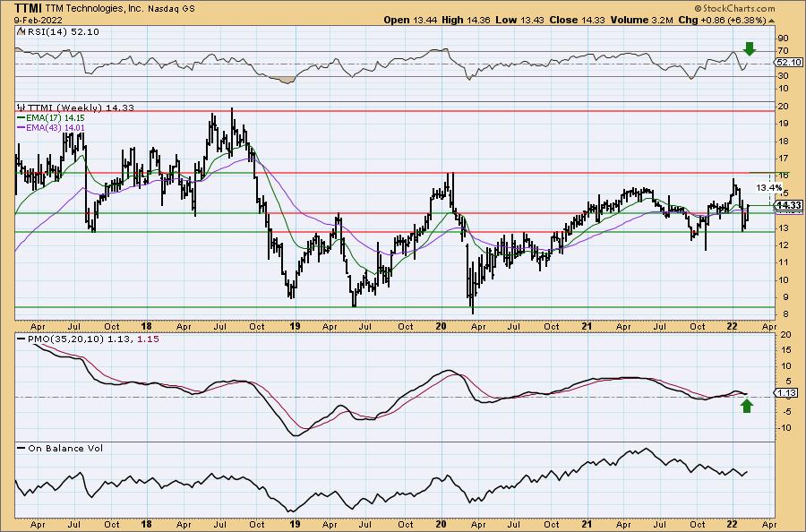Click price axis level 17
Image resolution: width=806 pixels, height=532 pixels.
coord(783,158)
